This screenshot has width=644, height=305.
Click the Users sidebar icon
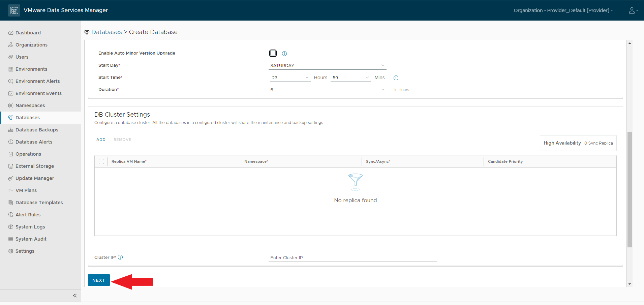click(x=11, y=57)
